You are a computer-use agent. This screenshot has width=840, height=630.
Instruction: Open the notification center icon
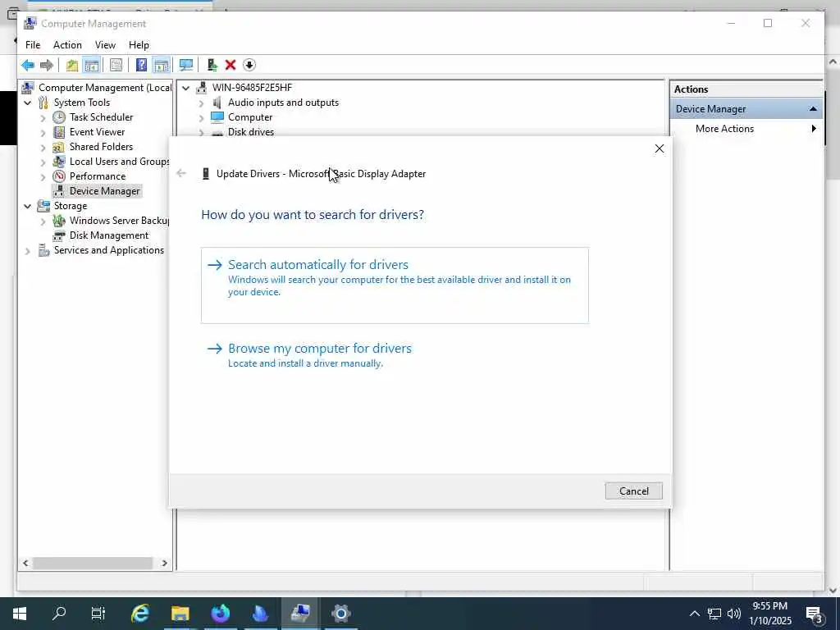pyautogui.click(x=815, y=614)
